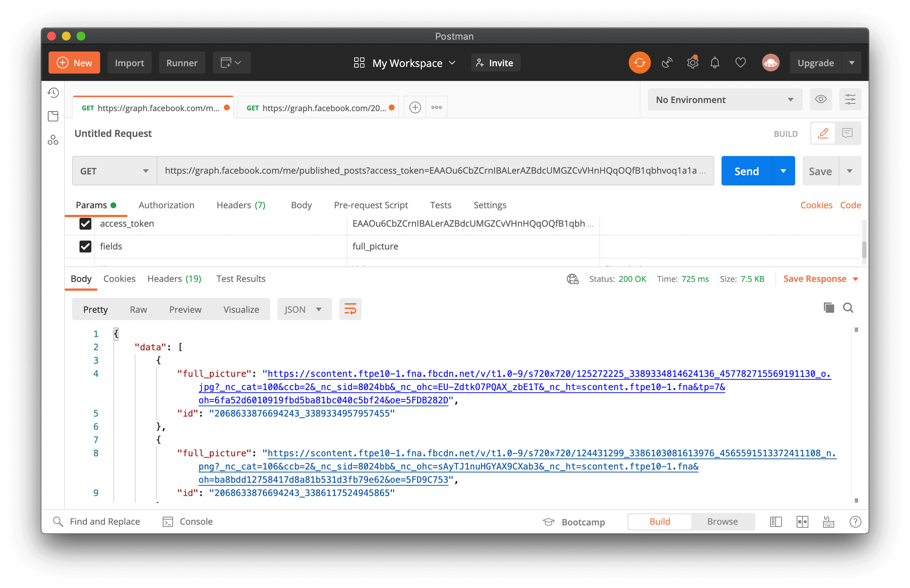Open the Upgrade dropdown arrow
Screen dimensions: 910x588
(x=851, y=63)
